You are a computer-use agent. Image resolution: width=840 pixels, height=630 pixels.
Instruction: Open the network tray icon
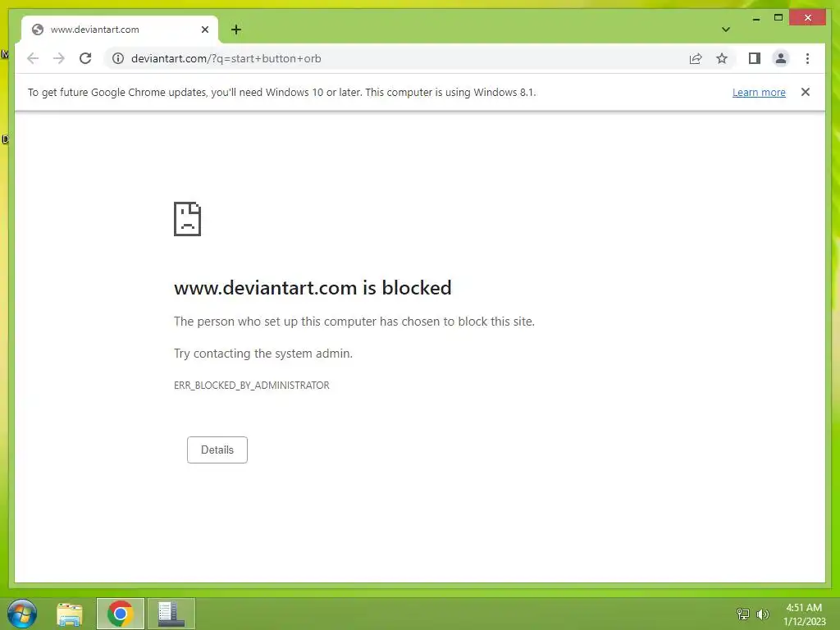point(742,614)
